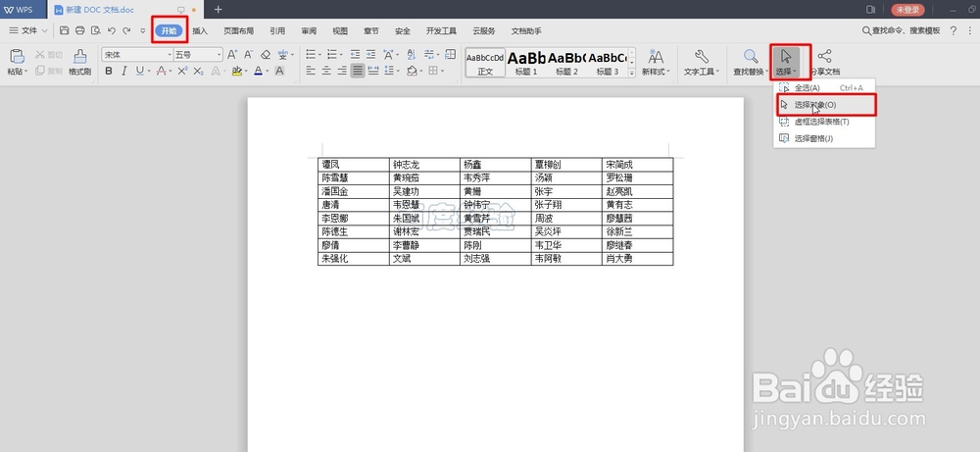980x452 pixels.
Task: Click the table cell containing 钟志龙
Action: click(424, 165)
